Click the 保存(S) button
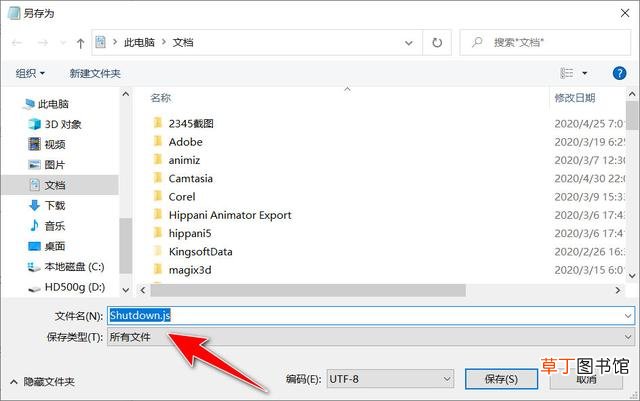 pyautogui.click(x=501, y=379)
